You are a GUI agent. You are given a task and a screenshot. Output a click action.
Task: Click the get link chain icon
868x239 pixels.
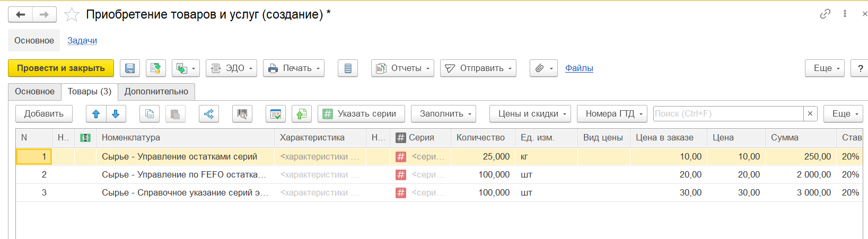825,14
